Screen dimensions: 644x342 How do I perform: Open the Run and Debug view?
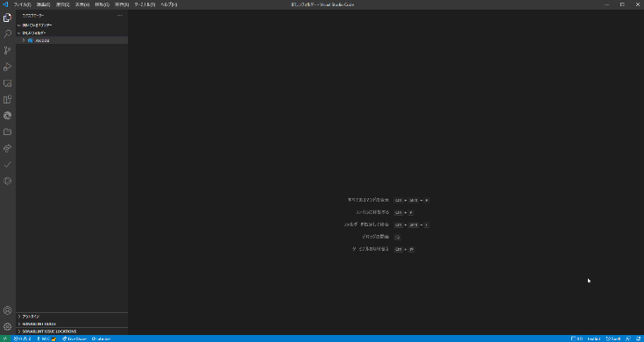click(x=7, y=67)
